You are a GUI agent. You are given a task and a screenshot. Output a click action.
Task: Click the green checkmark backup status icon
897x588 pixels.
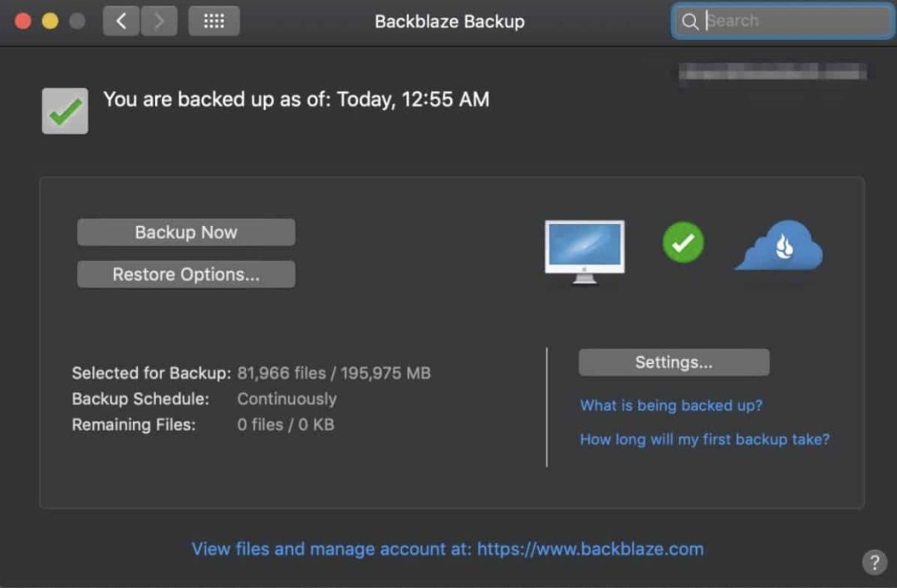[x=65, y=111]
